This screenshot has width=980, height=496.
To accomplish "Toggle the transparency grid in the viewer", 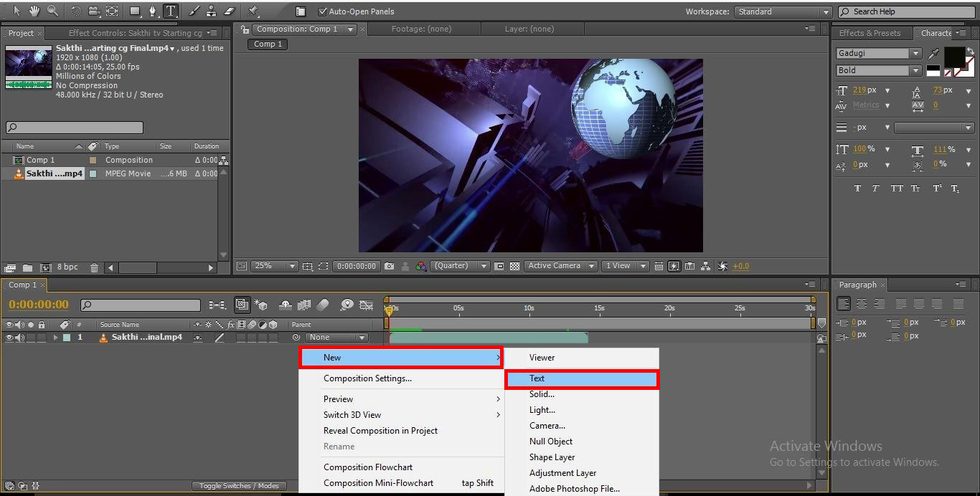I will (x=514, y=266).
